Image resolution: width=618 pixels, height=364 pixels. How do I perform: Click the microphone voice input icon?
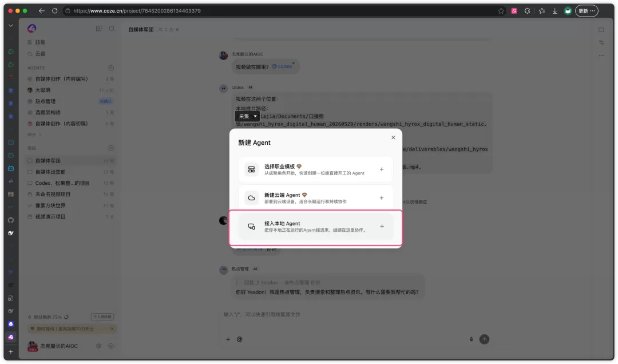(x=471, y=339)
